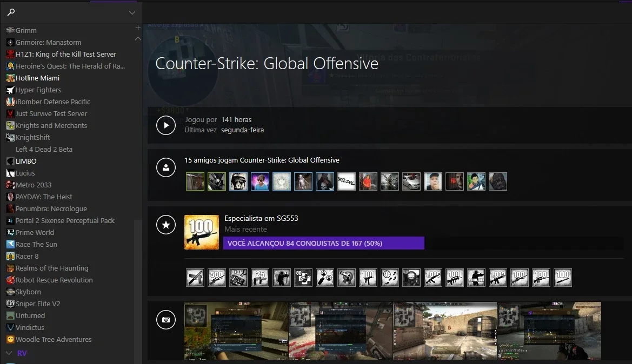Click the Heroine's Quest game icon
The width and height of the screenshot is (632, 364).
[x=10, y=66]
